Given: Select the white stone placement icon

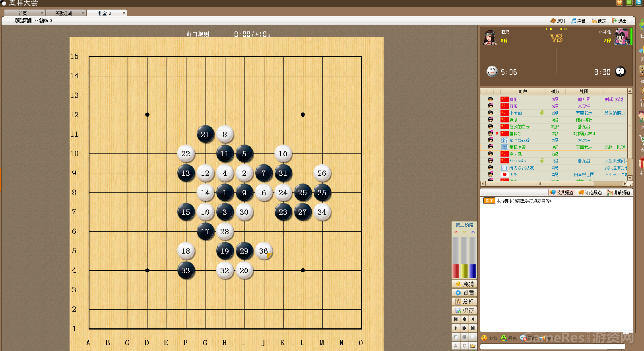Looking at the screenshot, I should (473, 337).
